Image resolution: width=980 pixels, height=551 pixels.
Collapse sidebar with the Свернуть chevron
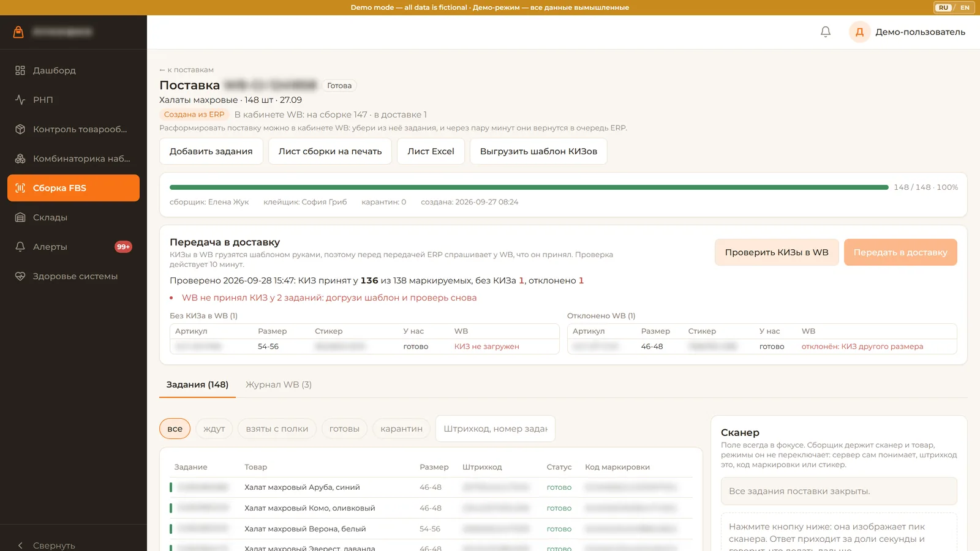(x=20, y=545)
